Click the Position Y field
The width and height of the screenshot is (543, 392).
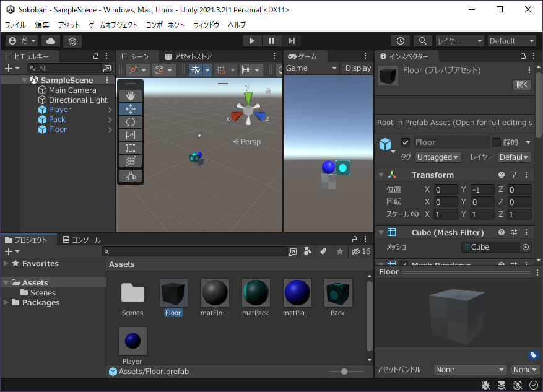pyautogui.click(x=482, y=189)
